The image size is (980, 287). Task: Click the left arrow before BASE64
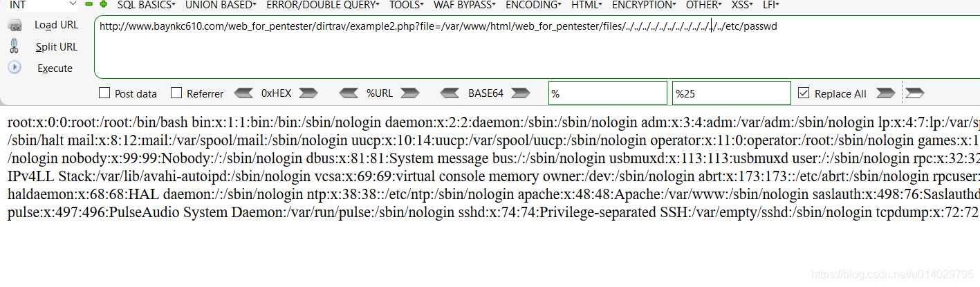tap(450, 93)
